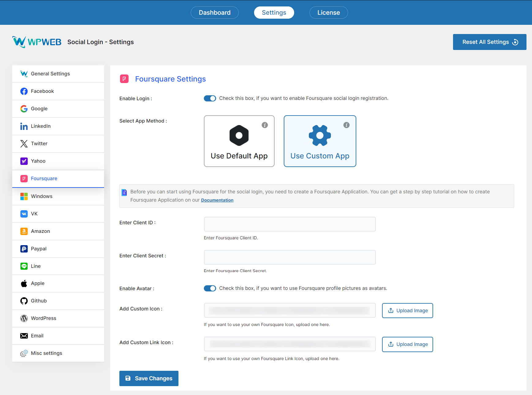Focus the Enter Client ID field

(x=290, y=224)
